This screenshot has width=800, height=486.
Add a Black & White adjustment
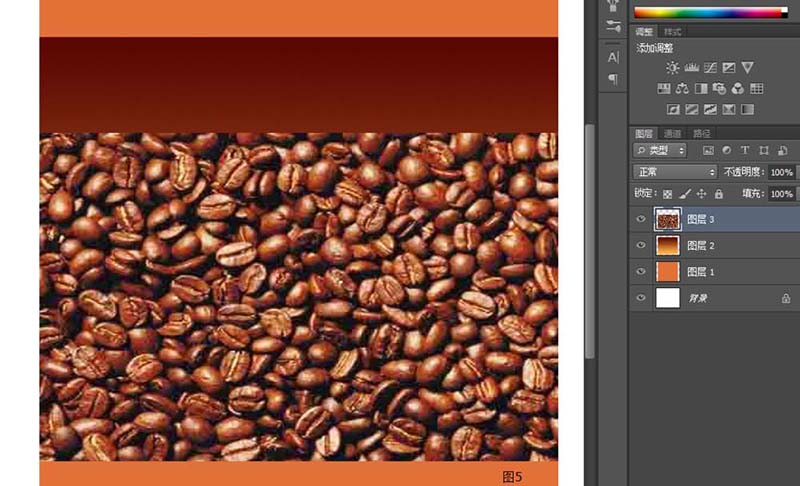[x=701, y=89]
